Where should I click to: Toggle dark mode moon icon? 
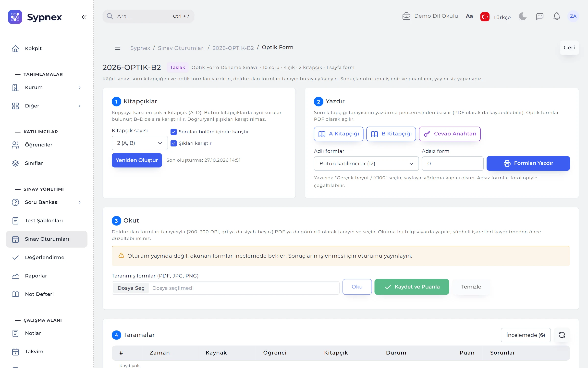coord(523,16)
